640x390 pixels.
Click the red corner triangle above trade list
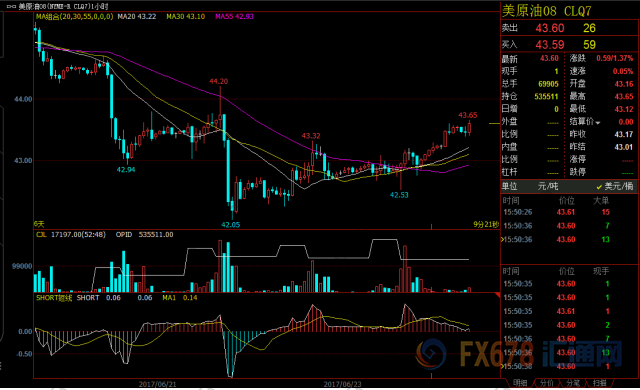click(x=497, y=295)
